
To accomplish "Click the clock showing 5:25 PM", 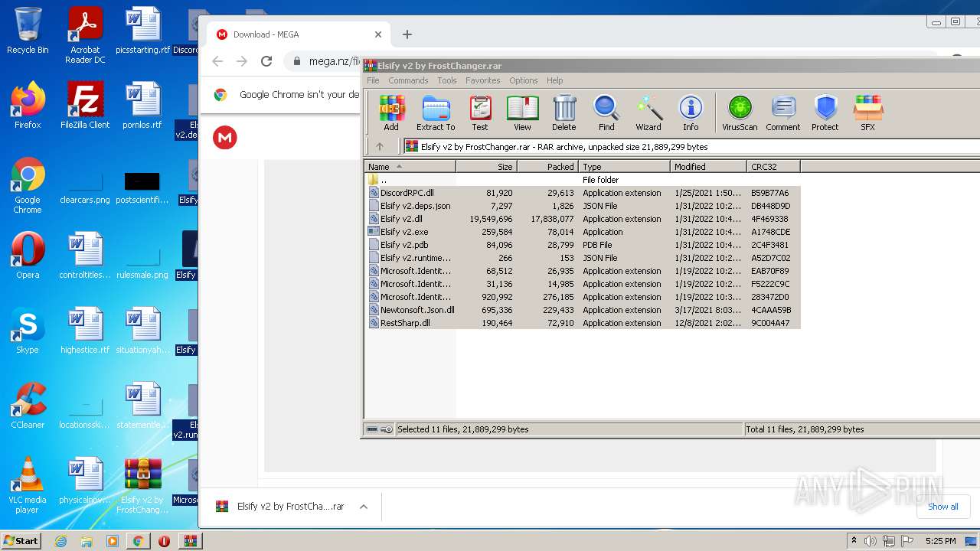I will point(941,541).
